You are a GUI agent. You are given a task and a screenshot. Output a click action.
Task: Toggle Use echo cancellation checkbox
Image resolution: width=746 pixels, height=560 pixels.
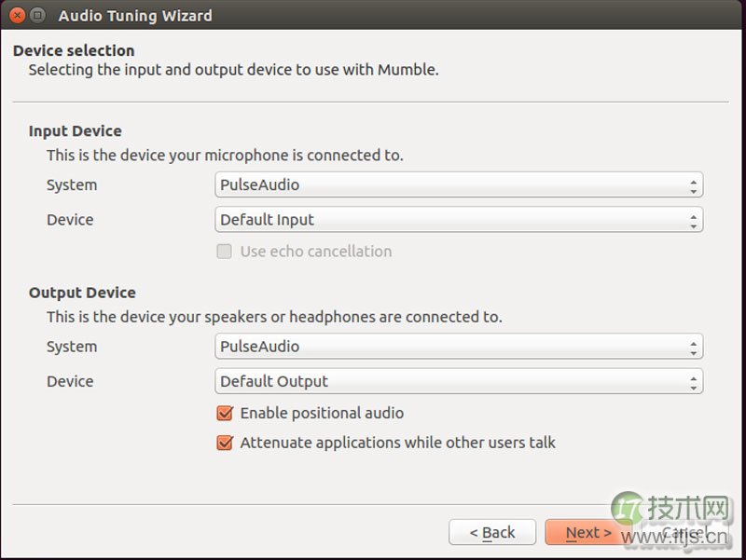(224, 251)
